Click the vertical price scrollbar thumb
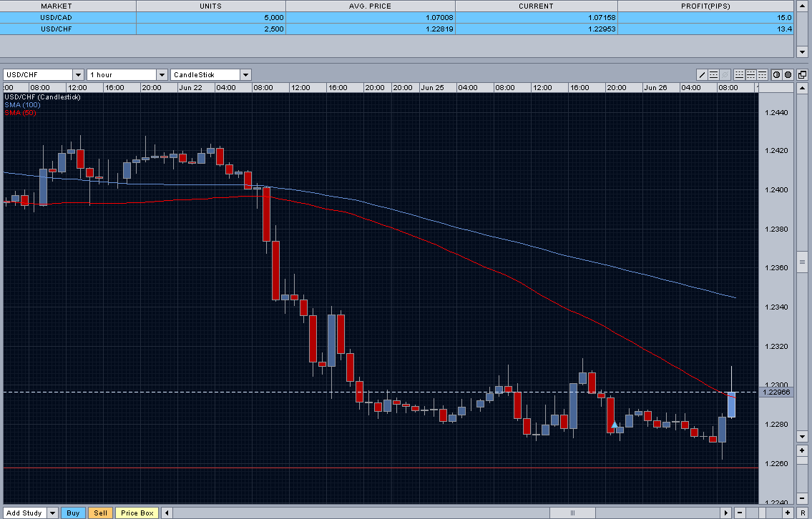The width and height of the screenshot is (812, 519). pos(802,262)
